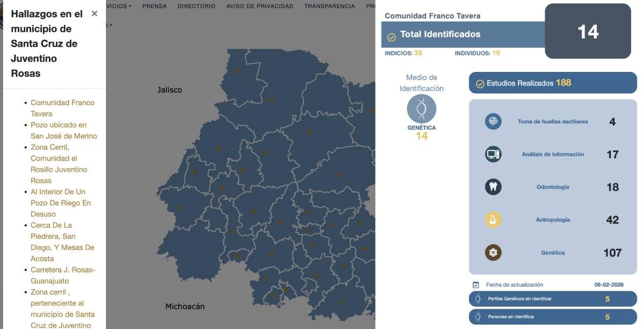Screen dimensions: 644x329
Task: Click the fingerprint icon for huellas dactilares
Action: (x=493, y=121)
